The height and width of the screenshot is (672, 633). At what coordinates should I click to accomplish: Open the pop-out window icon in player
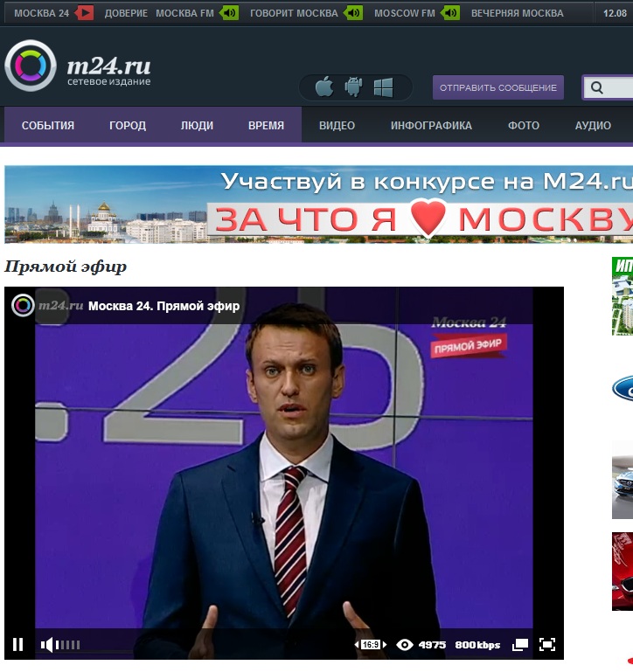point(520,644)
